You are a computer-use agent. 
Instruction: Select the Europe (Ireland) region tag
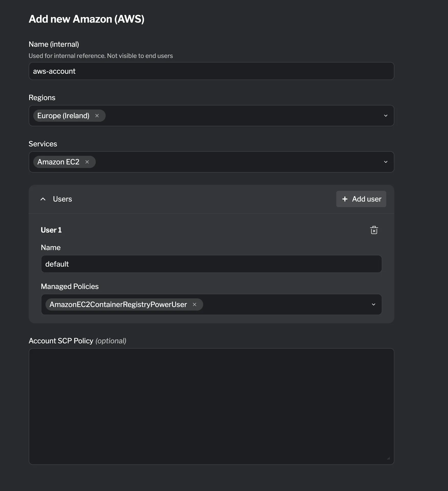(x=63, y=116)
